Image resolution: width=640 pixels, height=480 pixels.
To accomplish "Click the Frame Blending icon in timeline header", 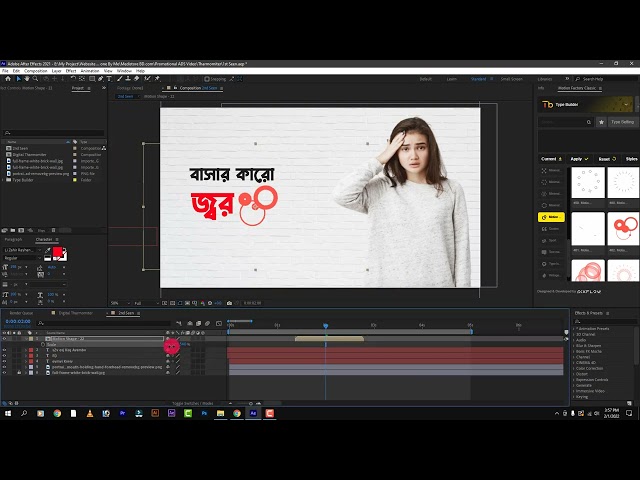I will 198,323.
